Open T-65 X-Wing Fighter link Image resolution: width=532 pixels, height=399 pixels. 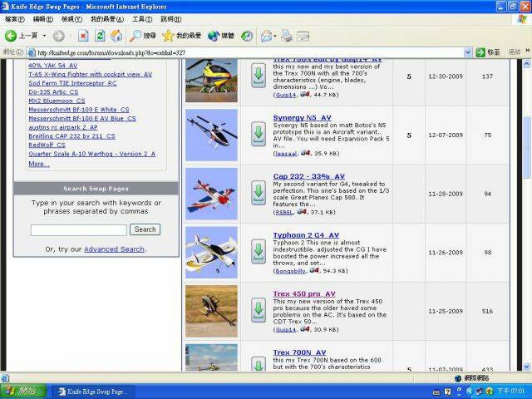pos(91,74)
